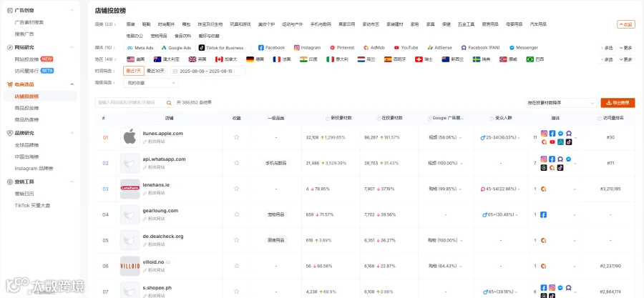This screenshot has height=298, width=644.
Task: Click the orange 导出榜单 export button
Action: (x=618, y=103)
